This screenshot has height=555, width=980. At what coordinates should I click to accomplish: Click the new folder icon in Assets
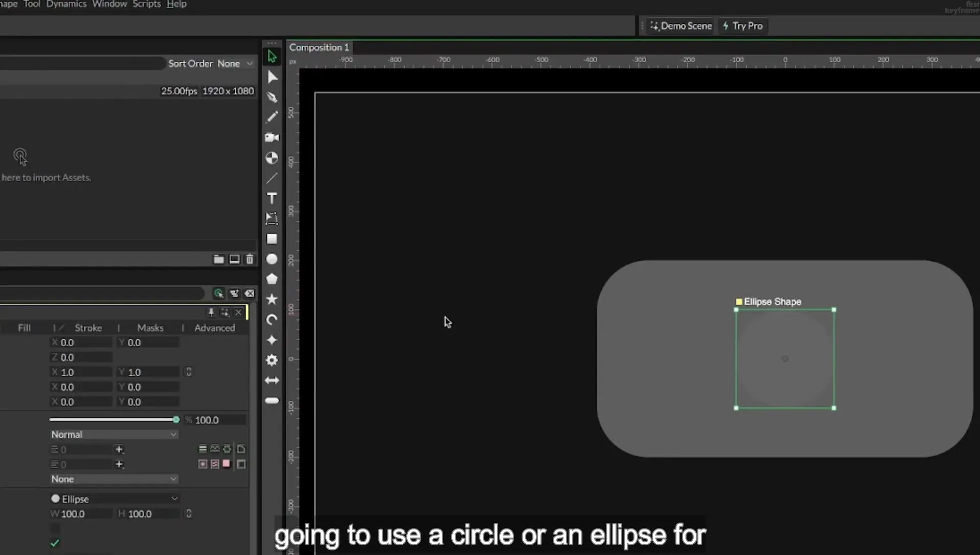coord(218,259)
